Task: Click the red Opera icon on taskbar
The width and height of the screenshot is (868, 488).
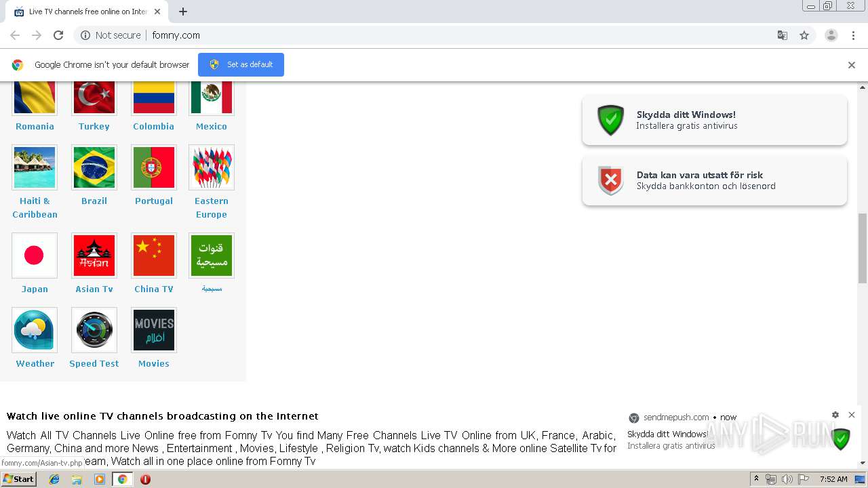Action: click(x=145, y=479)
